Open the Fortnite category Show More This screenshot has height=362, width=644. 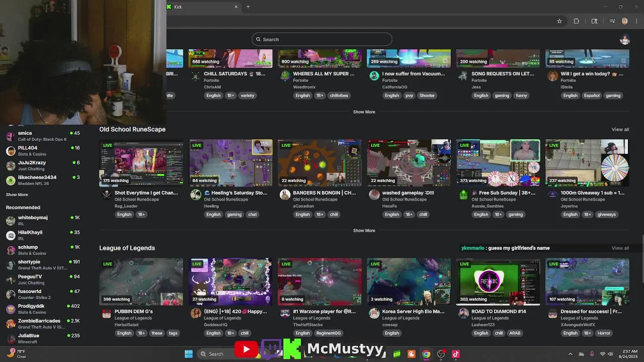pyautogui.click(x=364, y=112)
